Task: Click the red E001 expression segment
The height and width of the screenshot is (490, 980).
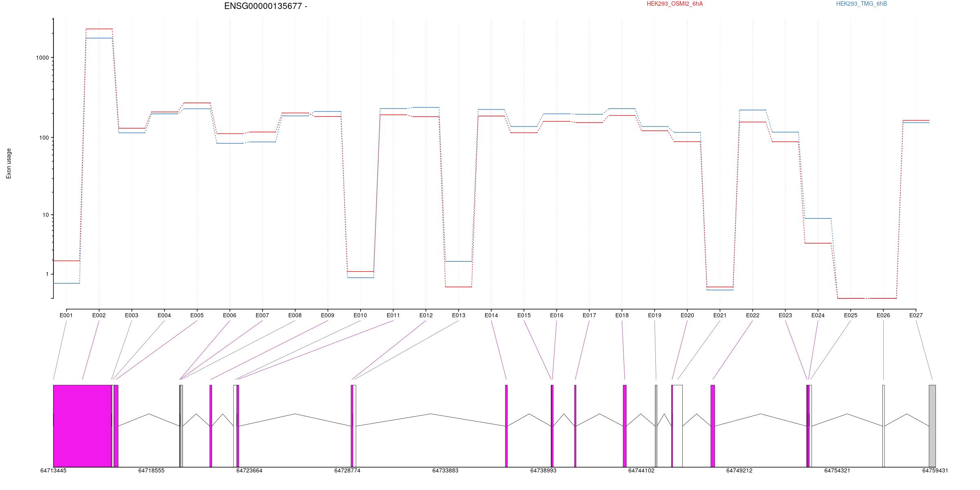Action: (66, 261)
